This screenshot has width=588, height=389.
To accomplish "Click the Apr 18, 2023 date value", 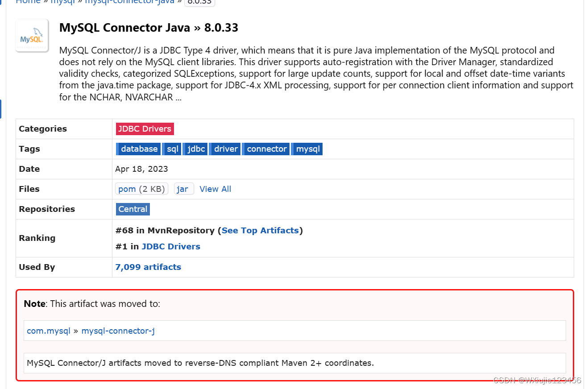I will pyautogui.click(x=141, y=169).
